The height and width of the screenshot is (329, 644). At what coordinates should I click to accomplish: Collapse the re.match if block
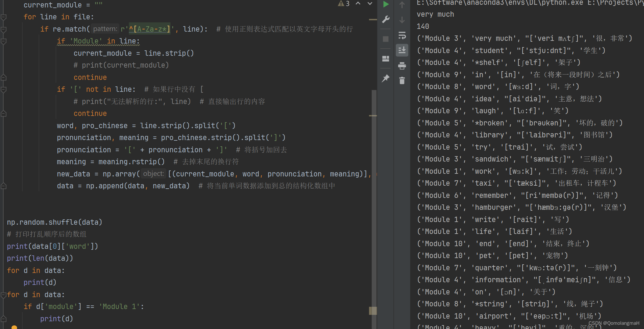[4, 30]
